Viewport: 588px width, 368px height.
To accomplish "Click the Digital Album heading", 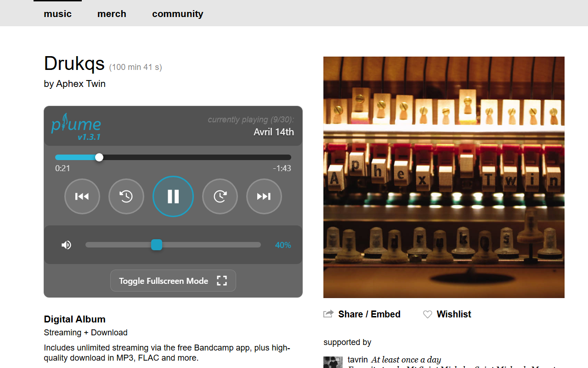I will tap(75, 319).
